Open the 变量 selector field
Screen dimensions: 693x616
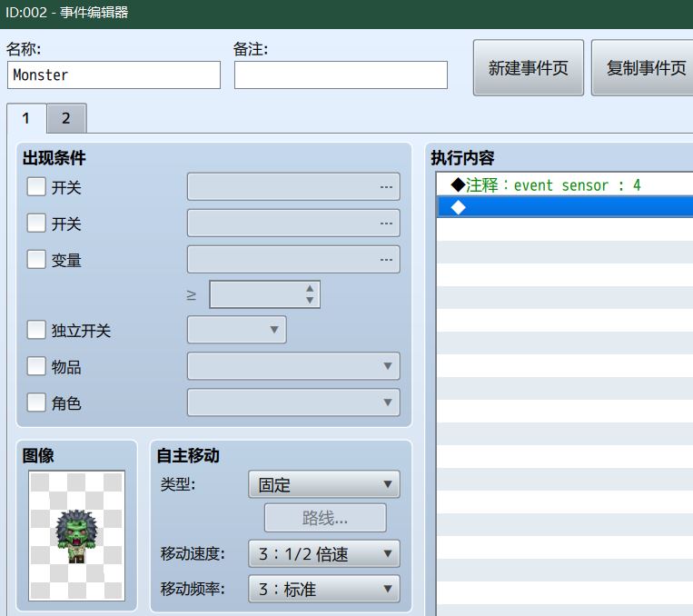(x=293, y=259)
